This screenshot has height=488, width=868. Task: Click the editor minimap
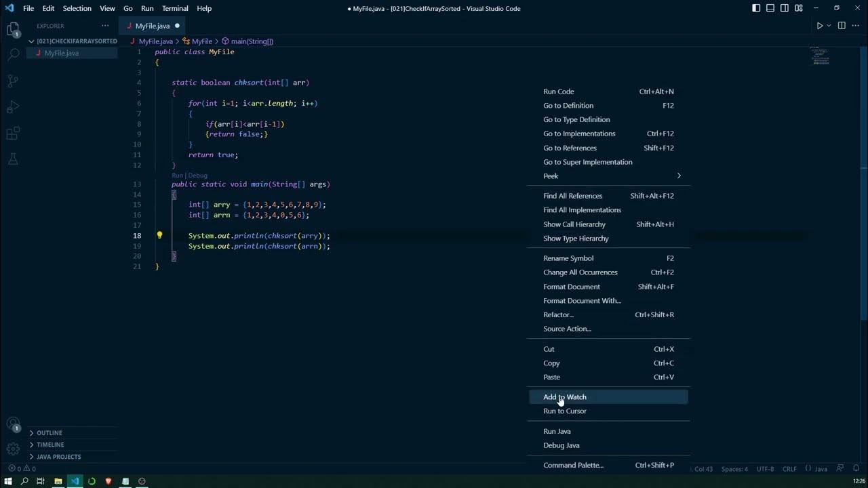coord(819,56)
